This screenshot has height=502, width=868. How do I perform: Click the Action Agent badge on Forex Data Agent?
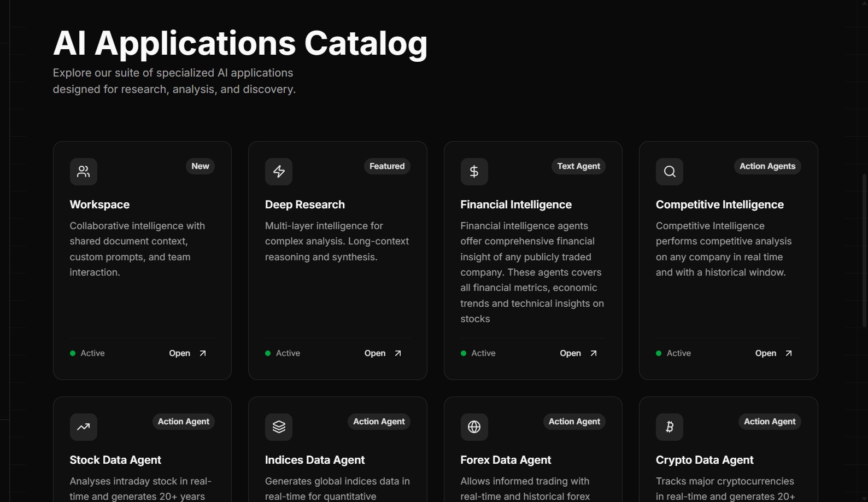pos(574,422)
